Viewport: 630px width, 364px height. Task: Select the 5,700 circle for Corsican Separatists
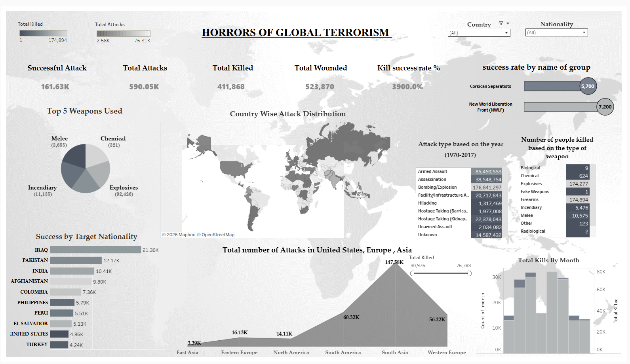pyautogui.click(x=588, y=86)
